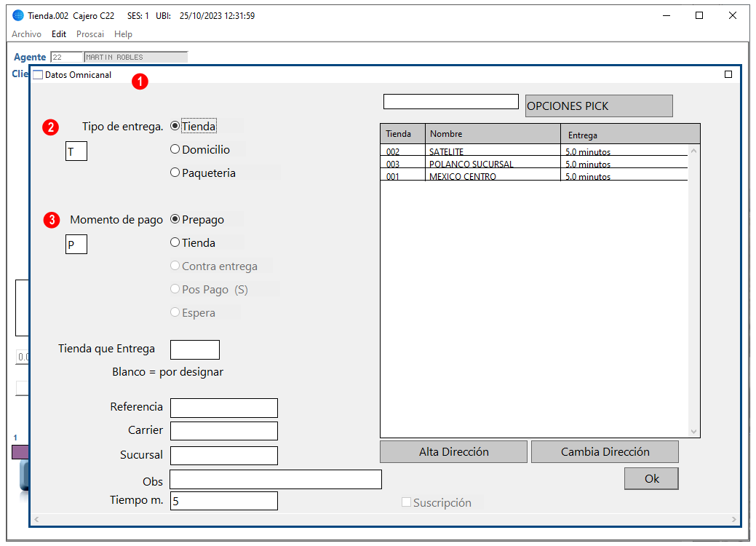Click the Sucursal input field
The height and width of the screenshot is (546, 756).
(x=224, y=456)
